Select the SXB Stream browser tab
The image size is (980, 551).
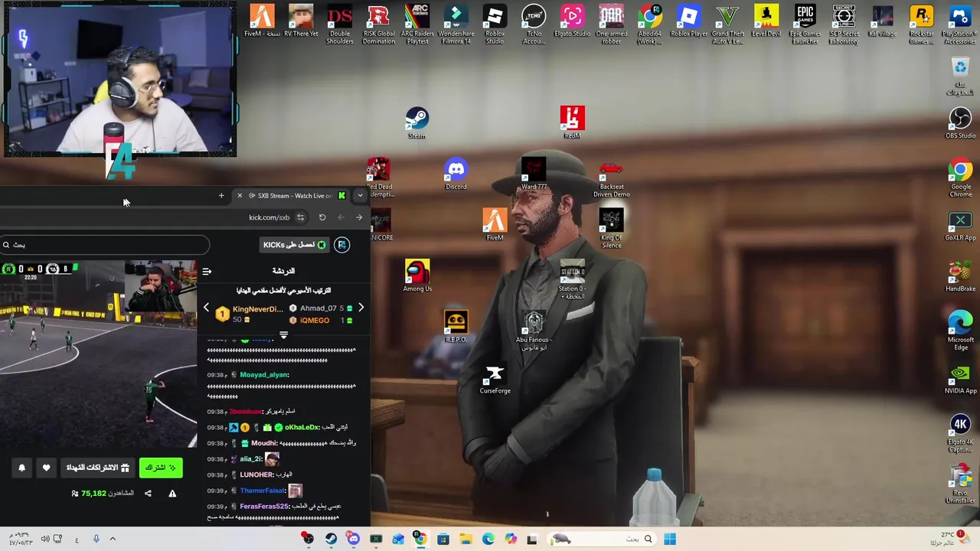coord(292,196)
